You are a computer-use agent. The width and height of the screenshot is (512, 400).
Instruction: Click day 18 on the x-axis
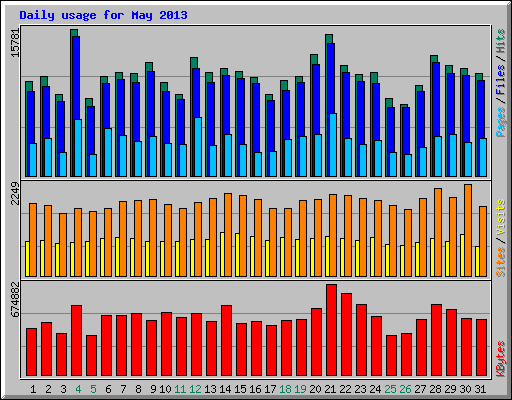(x=285, y=389)
